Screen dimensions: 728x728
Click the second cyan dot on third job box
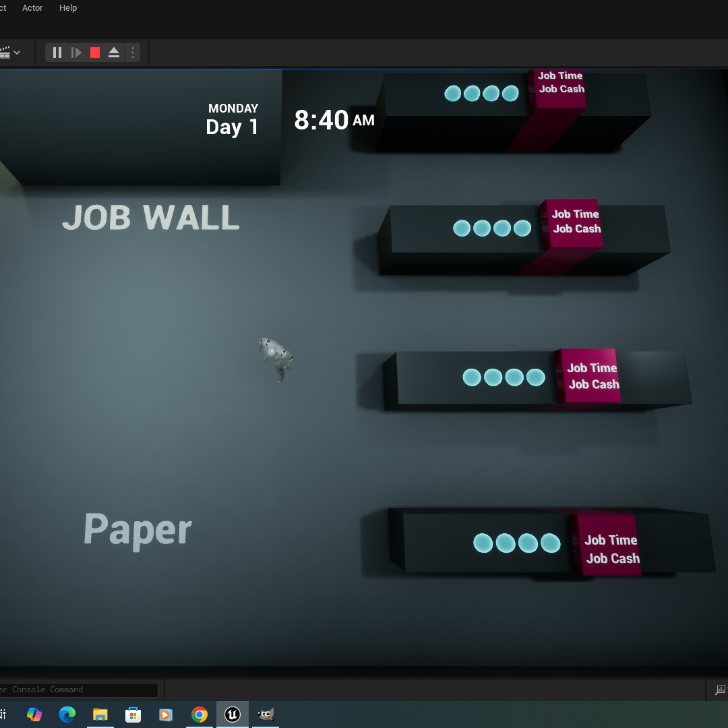pyautogui.click(x=493, y=377)
